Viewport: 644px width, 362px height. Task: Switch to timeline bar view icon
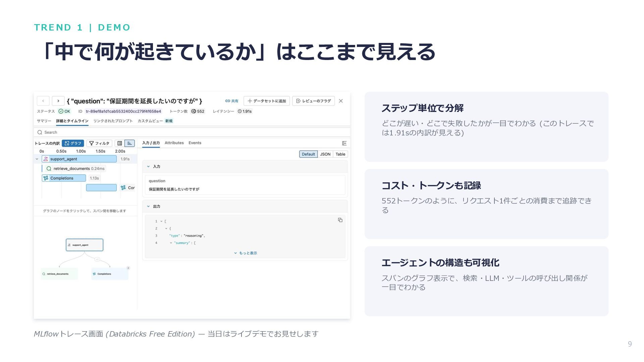(x=129, y=143)
